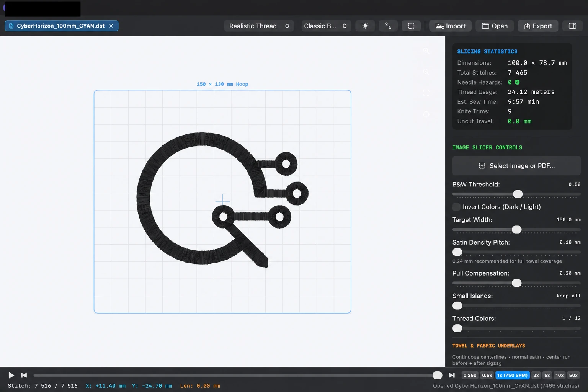This screenshot has height=392, width=588.
Task: Zoom out on the canvas with magnifier minus
Action: tap(426, 72)
